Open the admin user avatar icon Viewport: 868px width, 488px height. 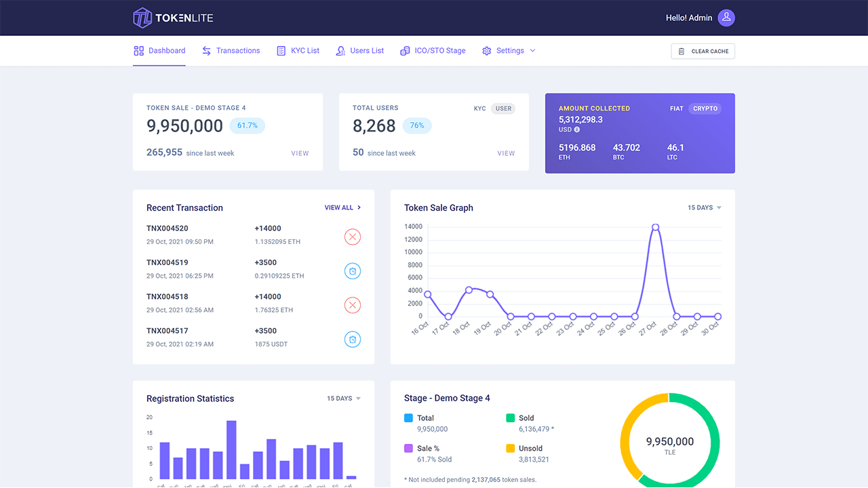tap(726, 18)
